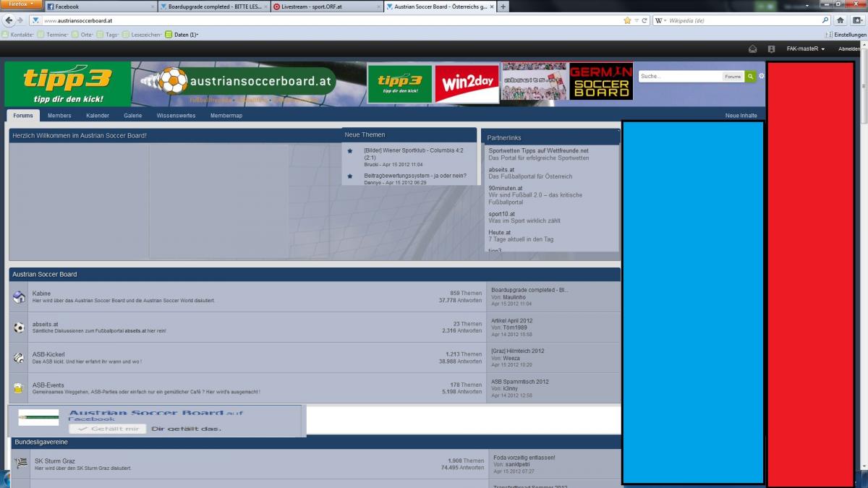Click the small tipp3 sponsor banner
The image size is (868, 488).
pos(399,84)
